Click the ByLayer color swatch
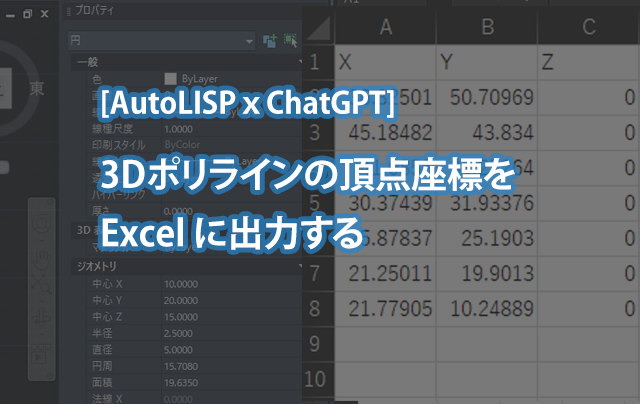Image resolution: width=640 pixels, height=404 pixels. pyautogui.click(x=171, y=78)
